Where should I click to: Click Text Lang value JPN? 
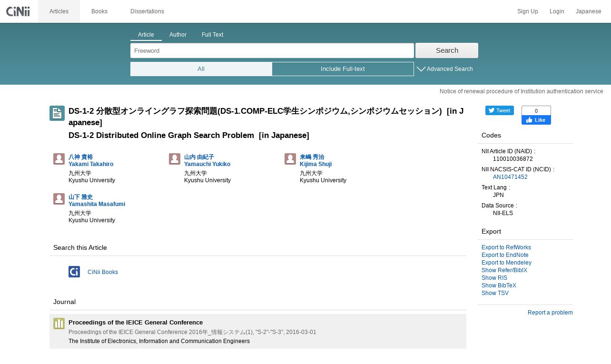tap(498, 195)
